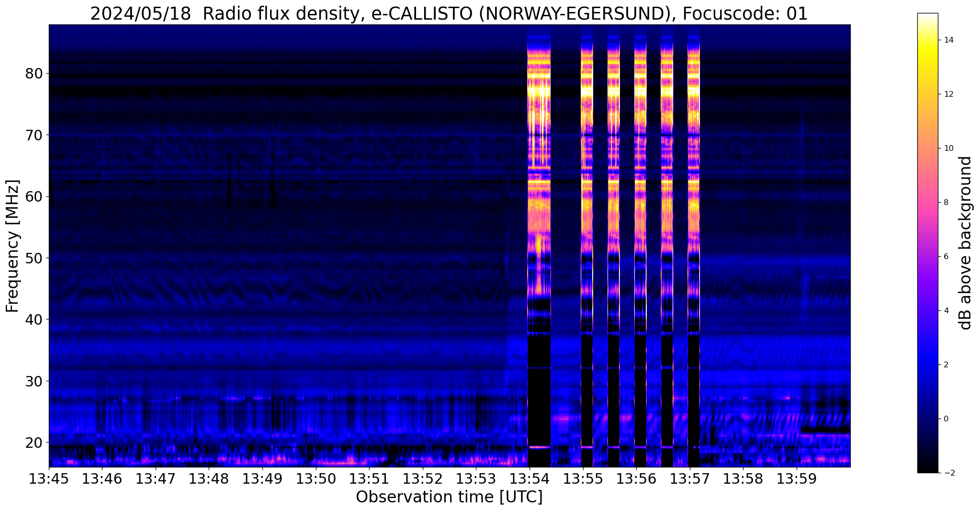Viewport: 980px width, 511px height.
Task: Click the colorbar tick label 8
Action: tap(946, 203)
